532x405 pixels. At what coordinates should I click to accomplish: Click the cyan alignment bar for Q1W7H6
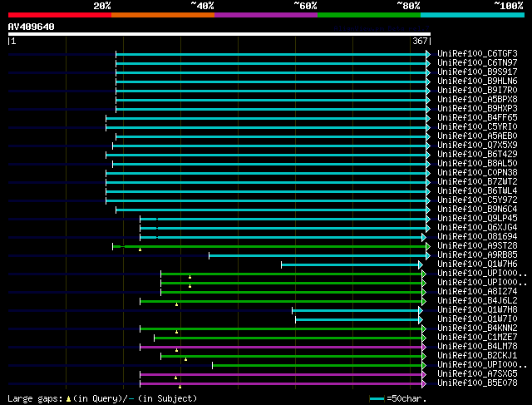(350, 264)
